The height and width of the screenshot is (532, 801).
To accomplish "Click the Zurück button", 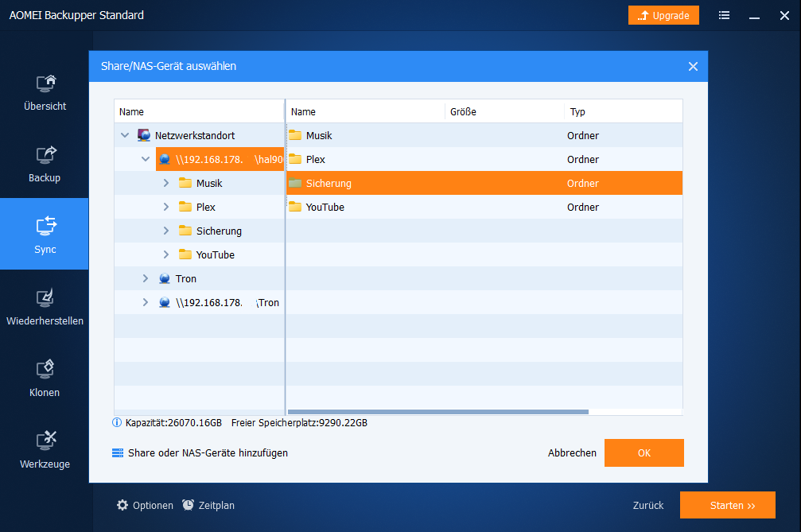I will pos(647,506).
